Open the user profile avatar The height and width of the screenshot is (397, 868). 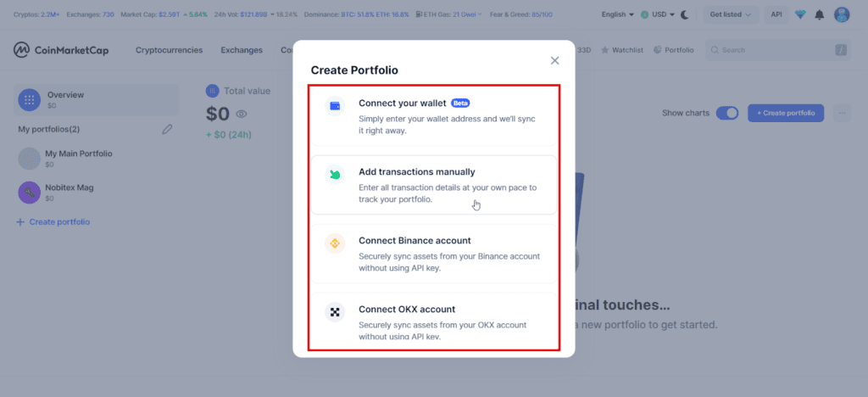(842, 15)
